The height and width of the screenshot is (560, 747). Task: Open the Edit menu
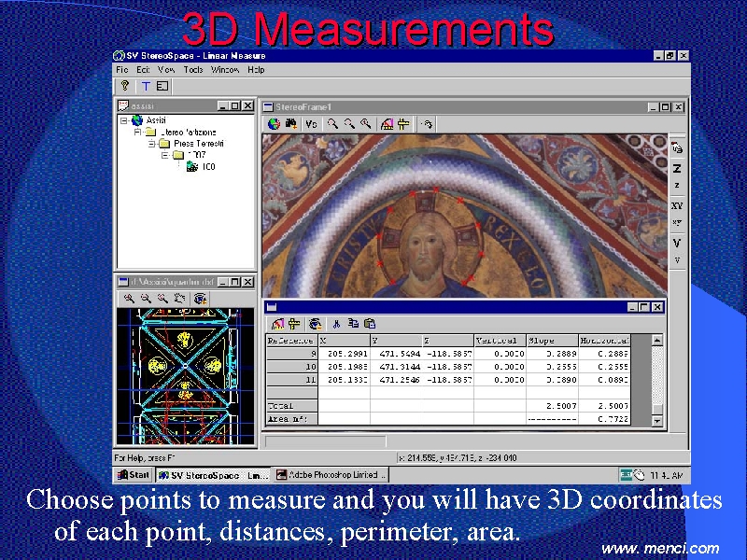[143, 69]
